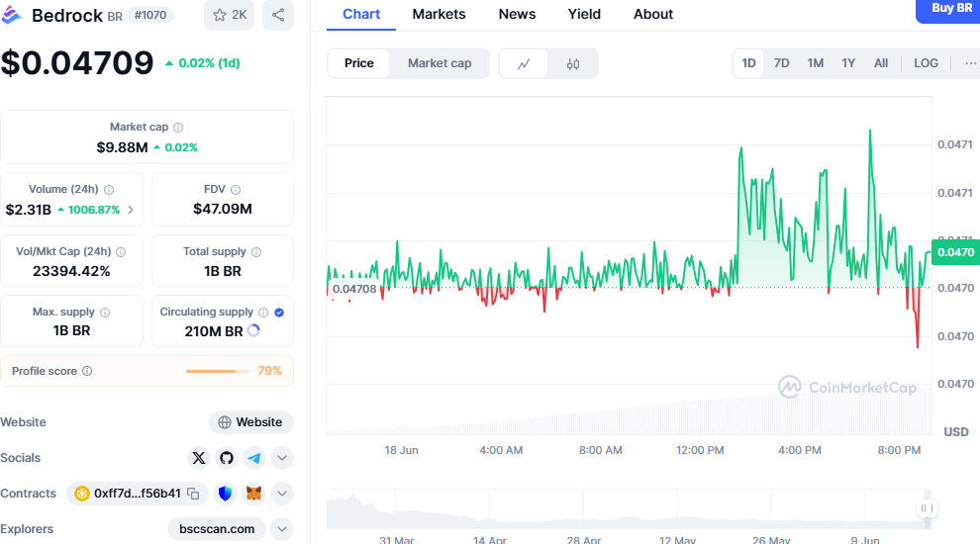Screen dimensions: 980x544
Task: Click the Profile score progress bar
Action: click(x=217, y=371)
